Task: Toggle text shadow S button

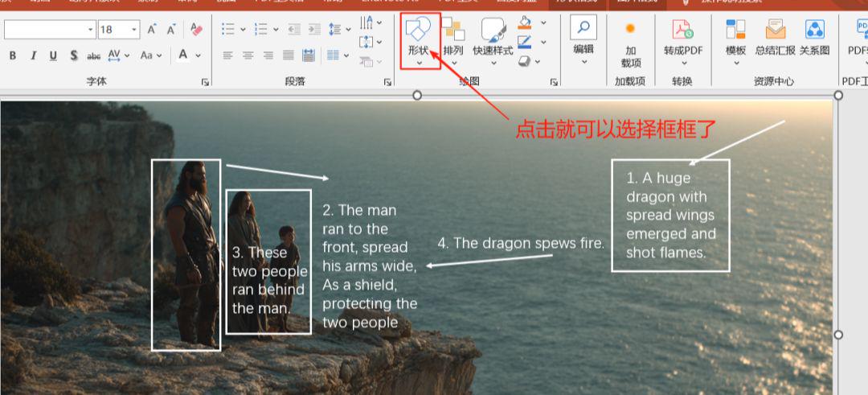Action: 74,56
